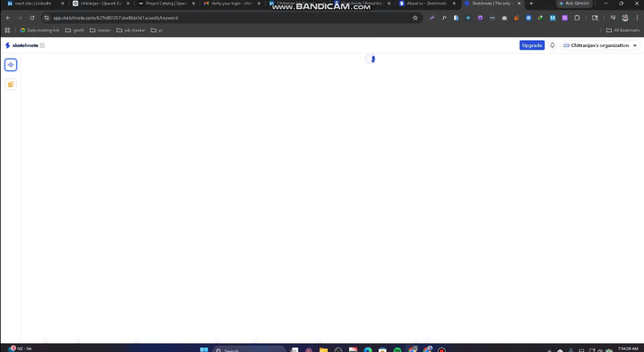Bookmark this page with the star icon
Viewport: 644px width, 352px height.
pos(415,18)
